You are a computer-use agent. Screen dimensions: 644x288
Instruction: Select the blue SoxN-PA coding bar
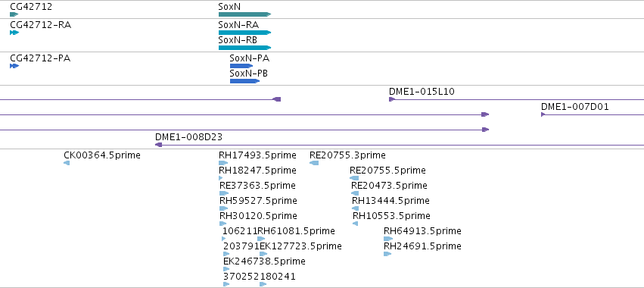click(241, 66)
